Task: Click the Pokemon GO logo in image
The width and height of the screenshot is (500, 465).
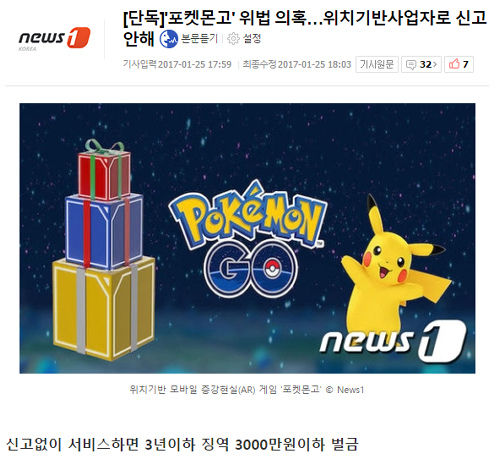Action: 248,239
